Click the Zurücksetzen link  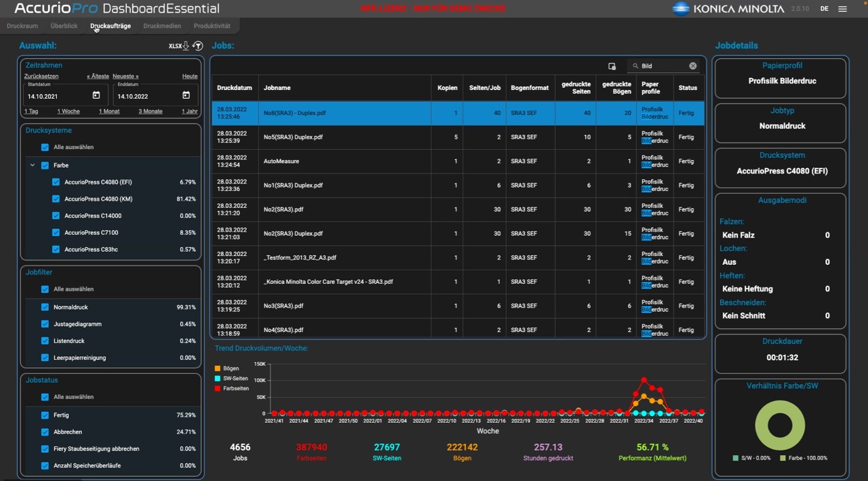pyautogui.click(x=41, y=77)
